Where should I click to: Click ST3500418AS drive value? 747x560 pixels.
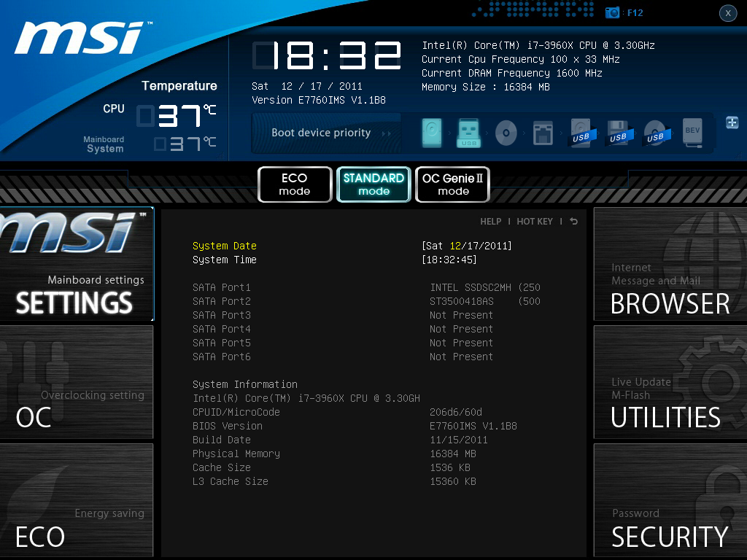pyautogui.click(x=485, y=301)
